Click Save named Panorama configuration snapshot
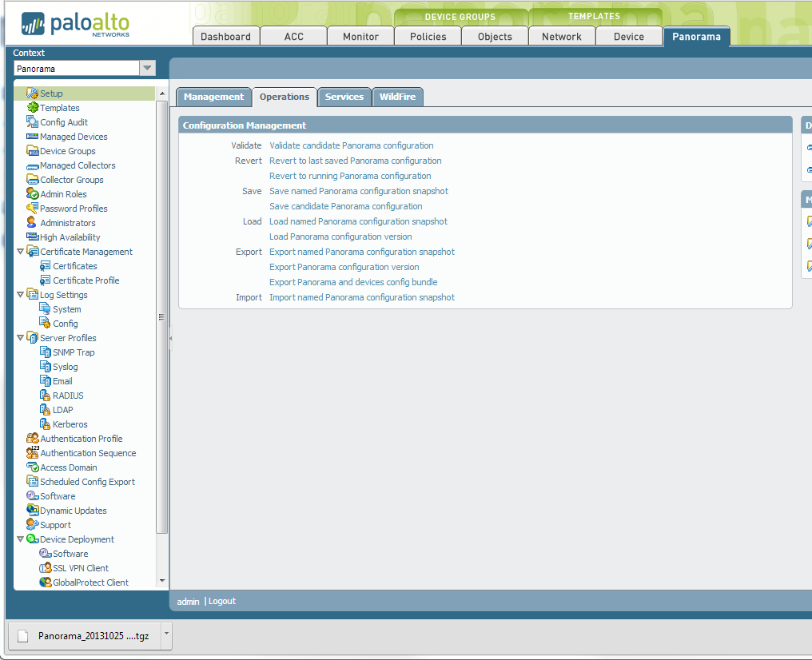 pyautogui.click(x=359, y=191)
